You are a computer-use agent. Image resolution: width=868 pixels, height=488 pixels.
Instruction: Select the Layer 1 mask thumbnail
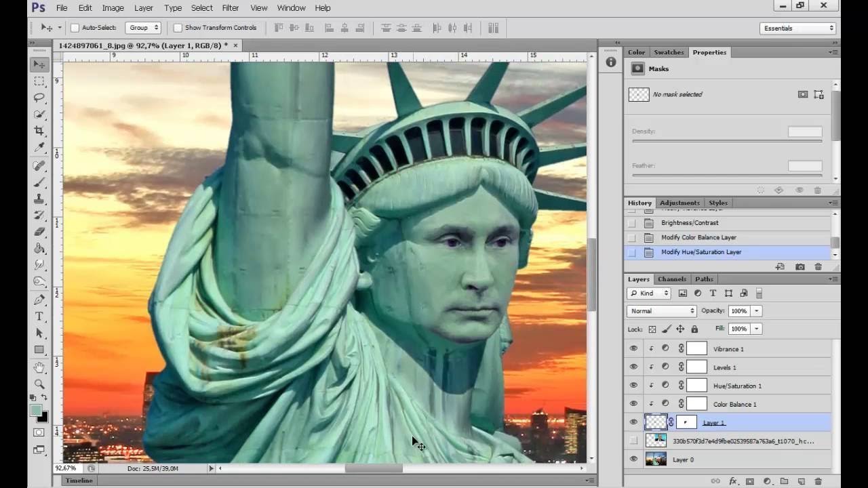686,422
